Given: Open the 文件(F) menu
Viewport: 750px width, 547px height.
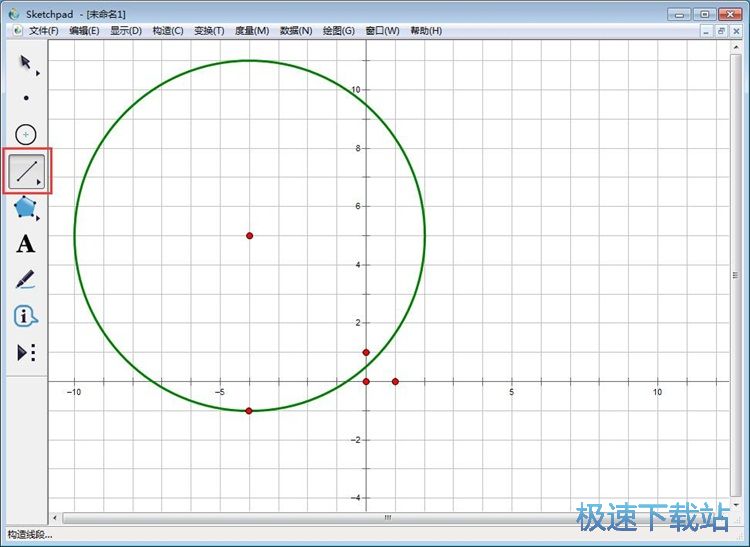Looking at the screenshot, I should coord(43,31).
